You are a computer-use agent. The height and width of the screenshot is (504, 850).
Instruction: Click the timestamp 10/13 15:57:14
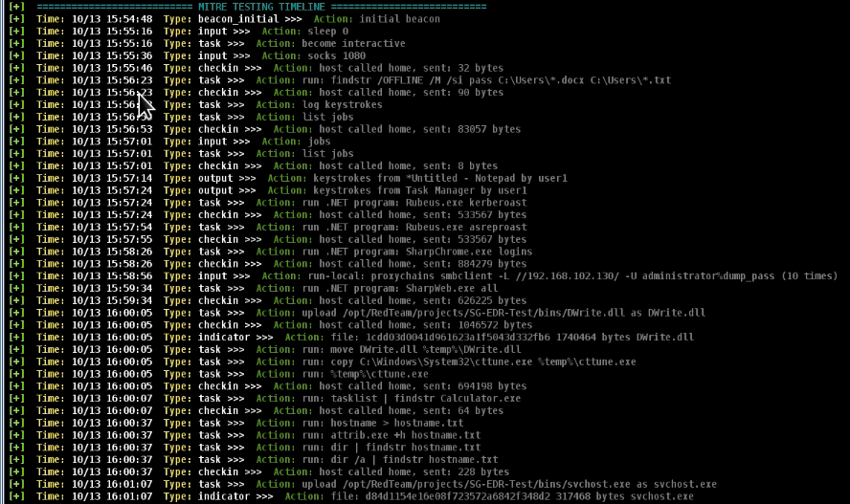coord(112,178)
